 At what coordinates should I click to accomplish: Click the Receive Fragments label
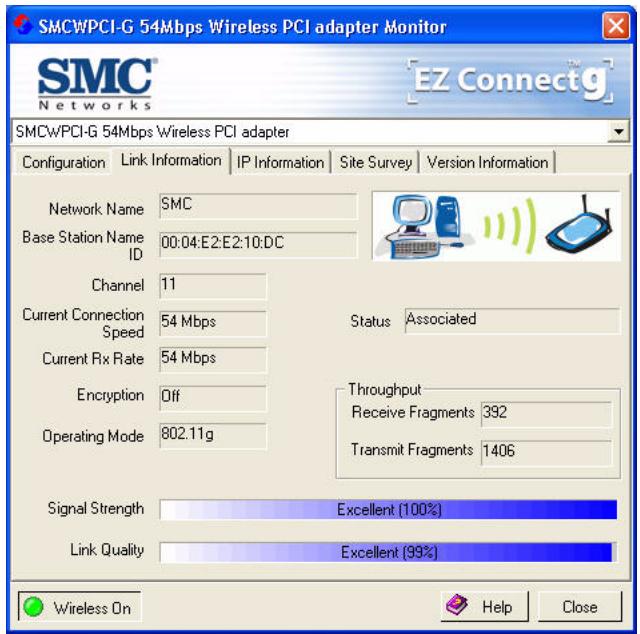[413, 412]
